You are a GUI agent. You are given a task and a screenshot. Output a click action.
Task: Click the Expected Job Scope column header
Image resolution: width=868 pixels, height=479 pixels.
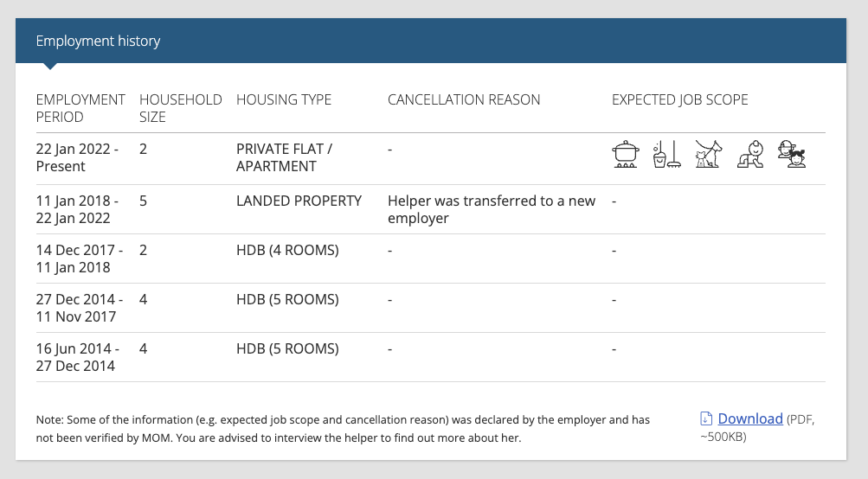[680, 99]
